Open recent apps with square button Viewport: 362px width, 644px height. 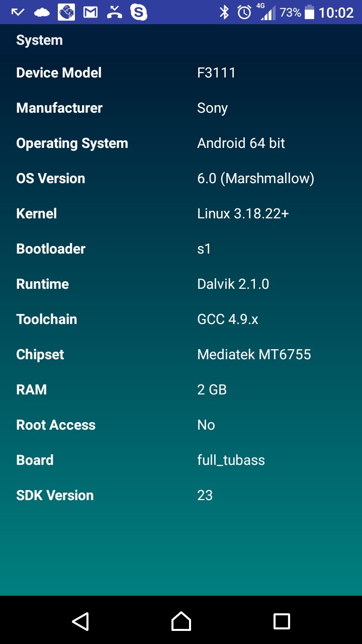click(282, 621)
